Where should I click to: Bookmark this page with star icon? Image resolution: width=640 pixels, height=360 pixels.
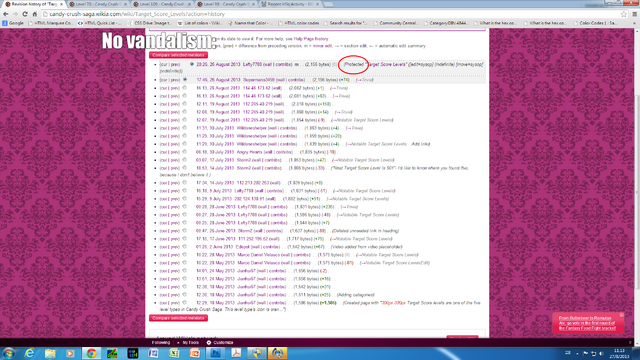(624, 14)
